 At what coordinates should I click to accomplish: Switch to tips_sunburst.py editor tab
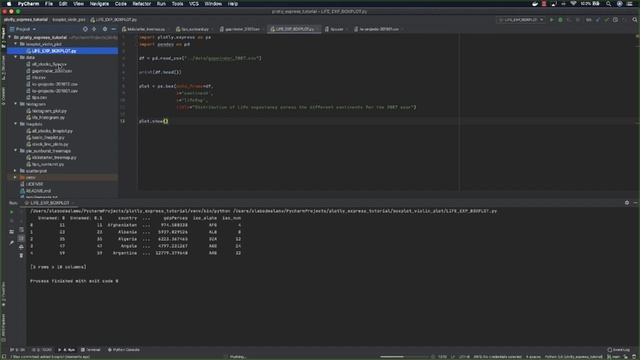click(194, 29)
